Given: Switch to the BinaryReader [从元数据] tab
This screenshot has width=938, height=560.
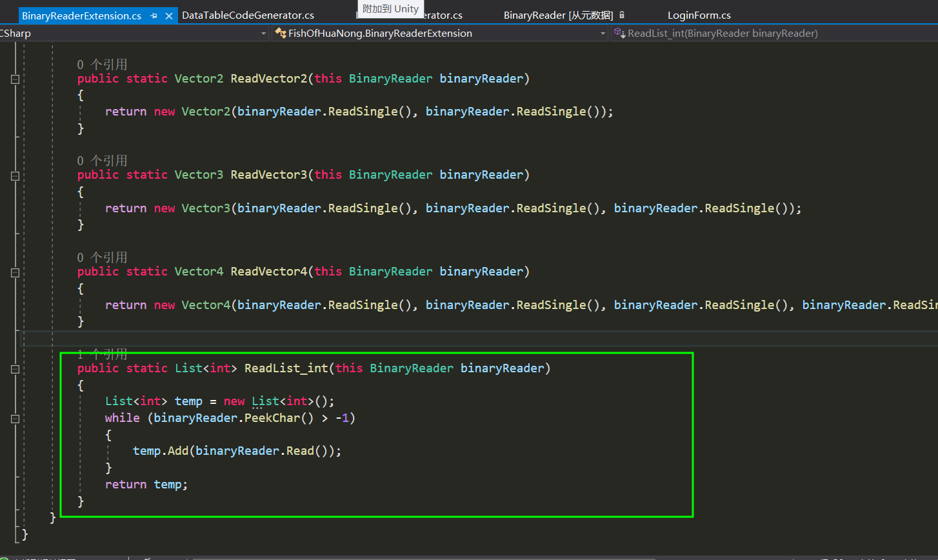Looking at the screenshot, I should point(558,14).
